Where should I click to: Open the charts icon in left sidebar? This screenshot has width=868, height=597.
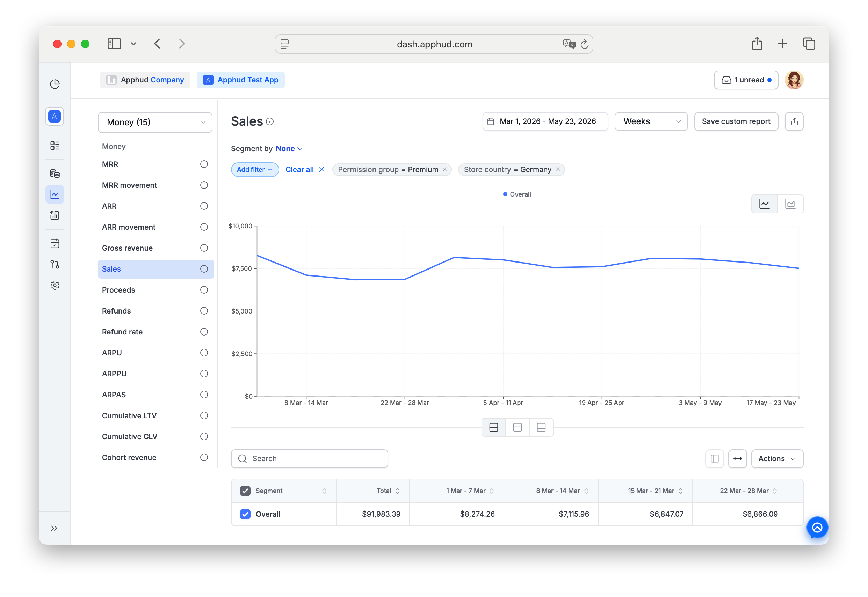(55, 194)
